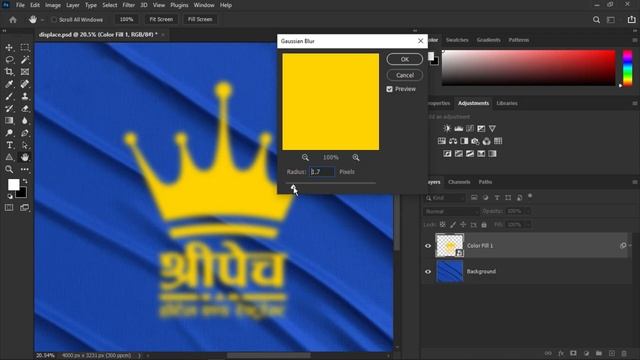Viewport: 640px width, 360px height.
Task: Select the Blur tool
Action: (x=25, y=120)
